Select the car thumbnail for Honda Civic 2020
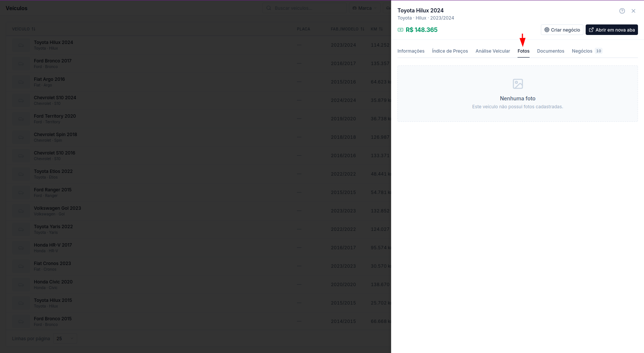Viewport: 644px width, 353px height. pyautogui.click(x=21, y=285)
